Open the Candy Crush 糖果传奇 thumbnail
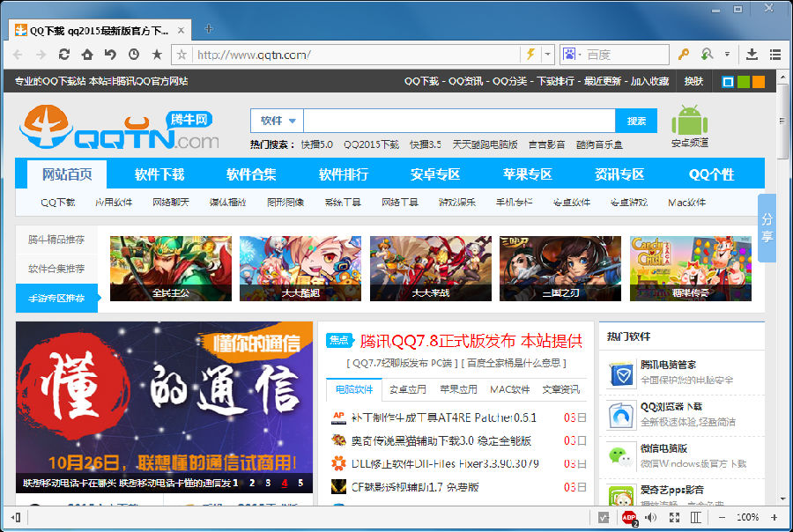This screenshot has height=532, width=793. point(691,269)
